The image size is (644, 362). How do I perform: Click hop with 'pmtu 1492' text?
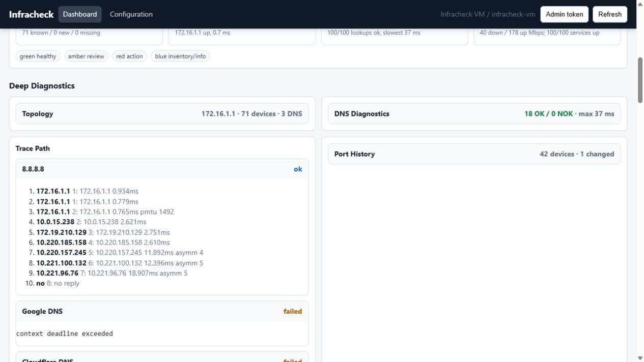(105, 212)
